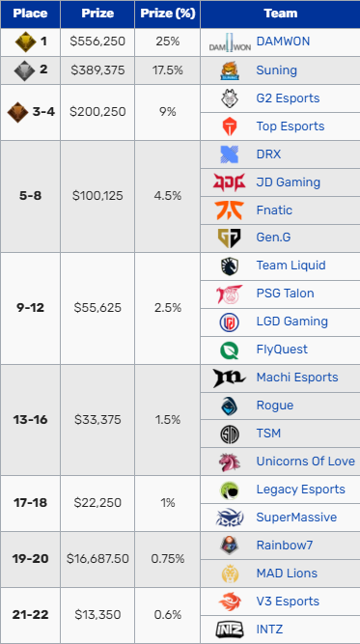Click the DAMWON team logo
Screen dimensions: 360x644
click(230, 42)
